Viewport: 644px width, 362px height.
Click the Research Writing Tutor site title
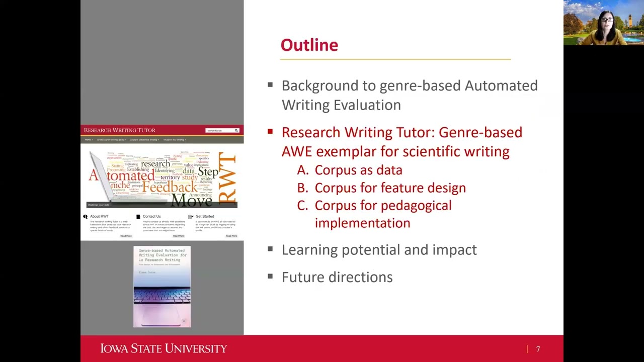point(120,130)
